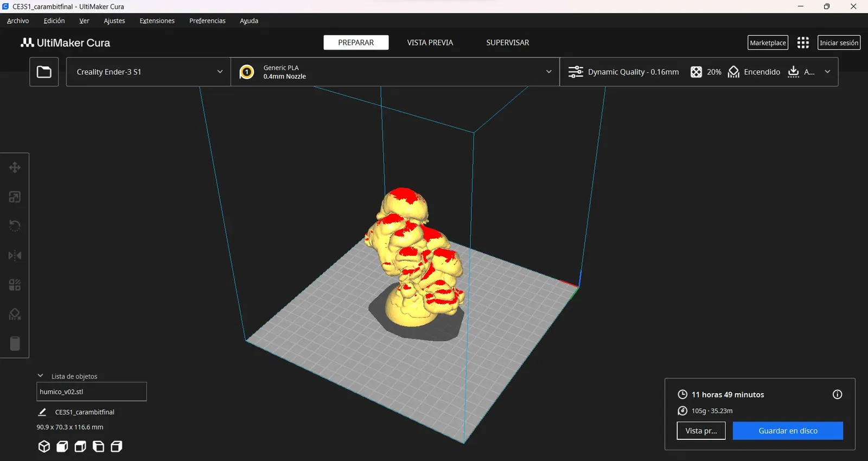Click the 105g · 35.23m material usage
Image resolution: width=868 pixels, height=461 pixels.
point(712,411)
